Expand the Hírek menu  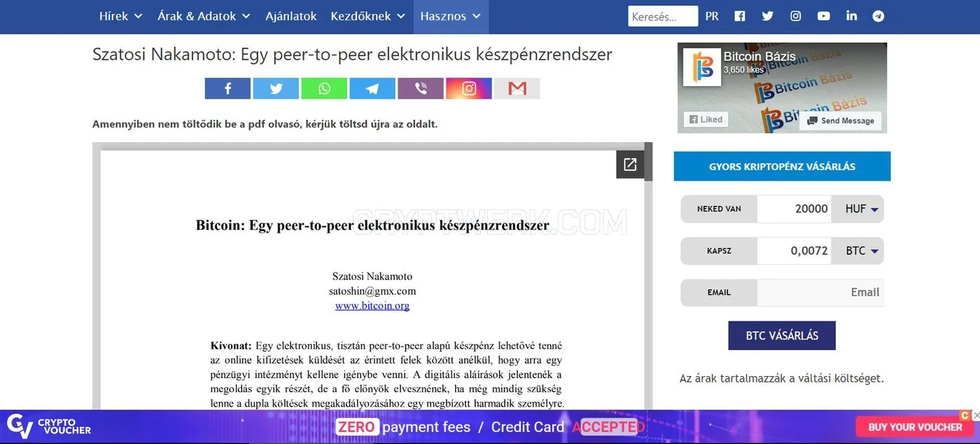pyautogui.click(x=120, y=16)
